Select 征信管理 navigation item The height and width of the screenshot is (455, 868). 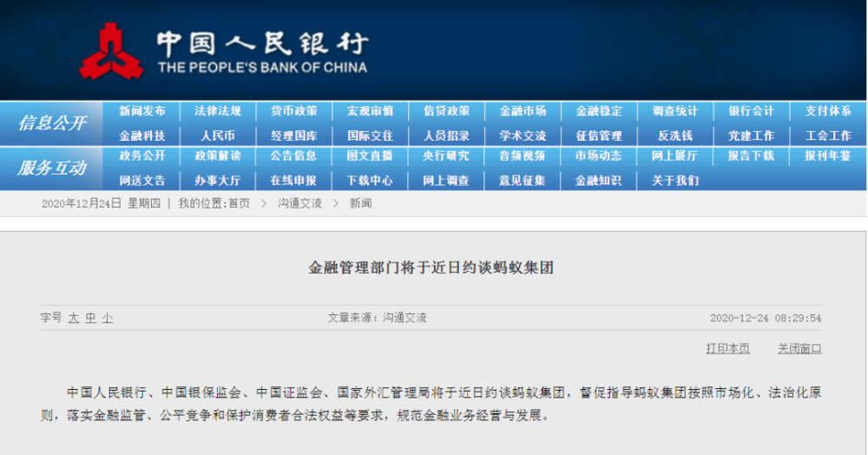[x=599, y=135]
